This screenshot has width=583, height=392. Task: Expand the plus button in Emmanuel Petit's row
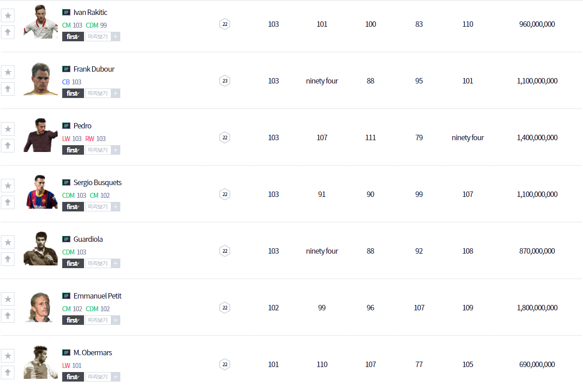click(x=116, y=320)
